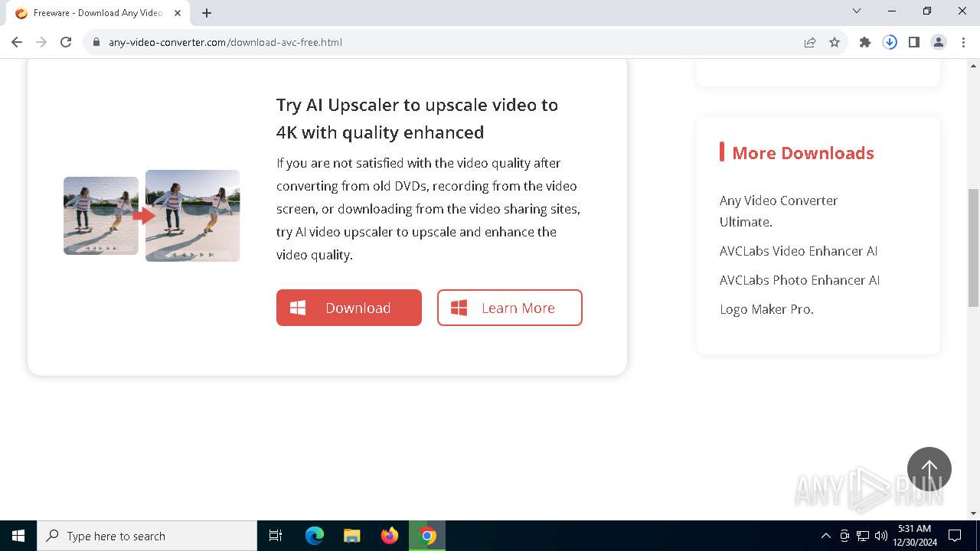Open the volume tray icon
Viewport: 980px width, 551px height.
click(x=881, y=536)
